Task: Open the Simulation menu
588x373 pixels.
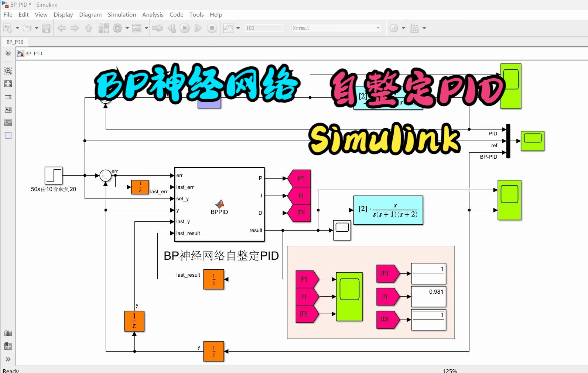Action: coord(122,14)
